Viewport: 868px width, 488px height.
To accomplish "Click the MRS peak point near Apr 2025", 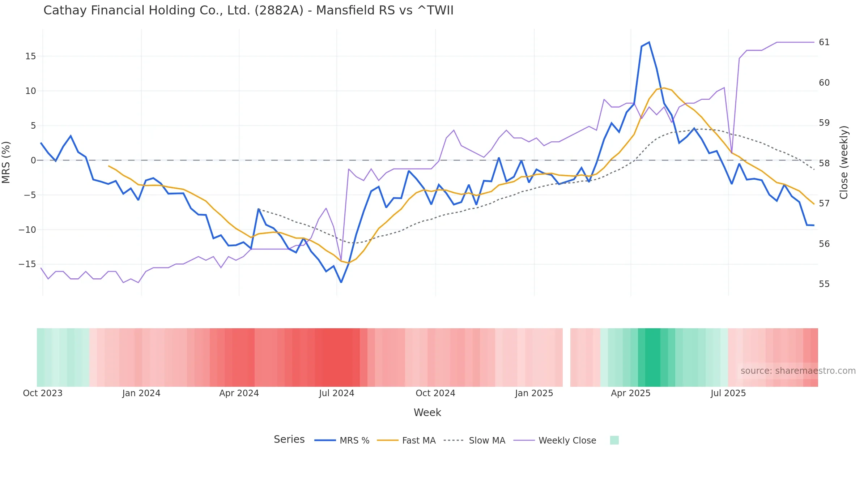I will pos(649,42).
